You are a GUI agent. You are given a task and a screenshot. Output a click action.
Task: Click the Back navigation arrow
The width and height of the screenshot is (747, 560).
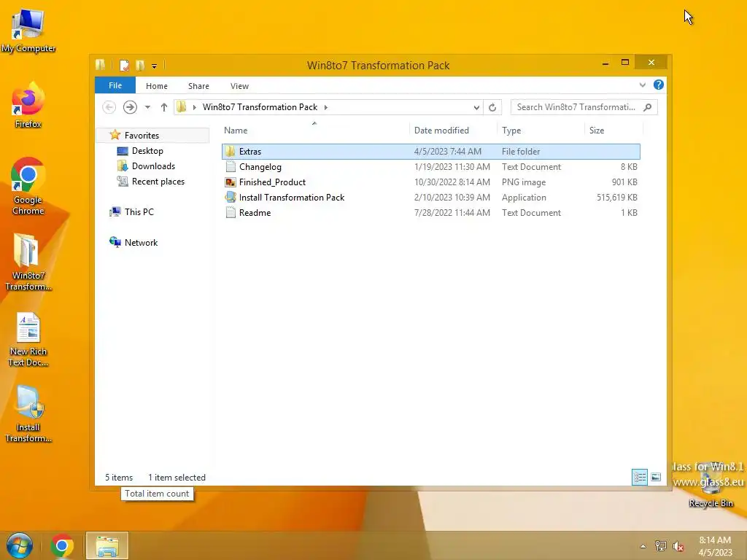point(109,107)
